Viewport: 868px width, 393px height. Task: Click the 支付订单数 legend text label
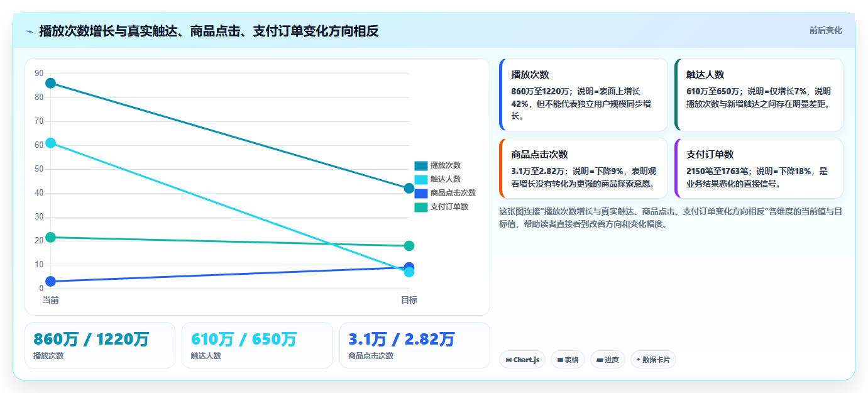[x=449, y=207]
